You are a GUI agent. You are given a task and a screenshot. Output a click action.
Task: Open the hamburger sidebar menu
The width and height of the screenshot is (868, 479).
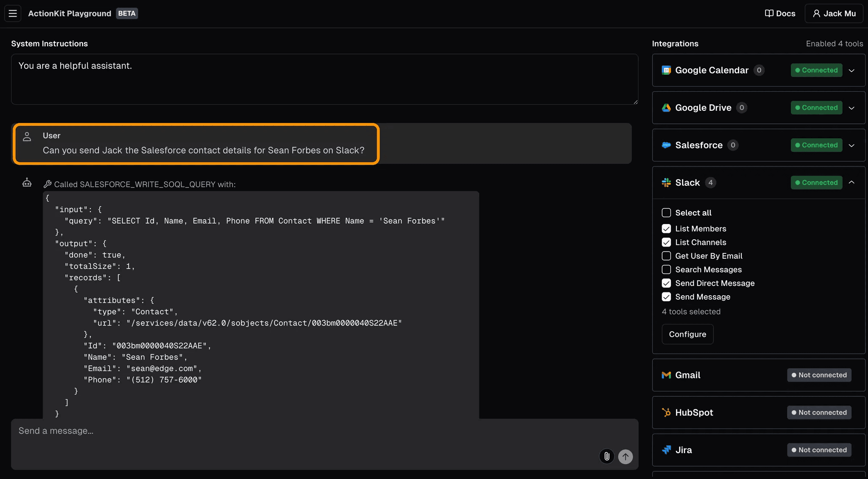click(x=13, y=14)
